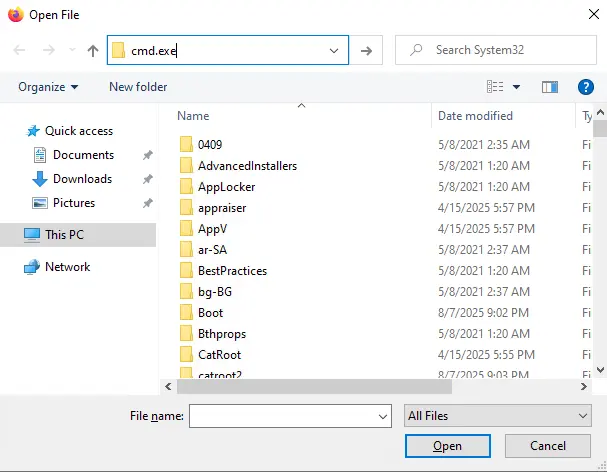Open the Pictures quick access folder
The image size is (607, 474).
pos(74,203)
